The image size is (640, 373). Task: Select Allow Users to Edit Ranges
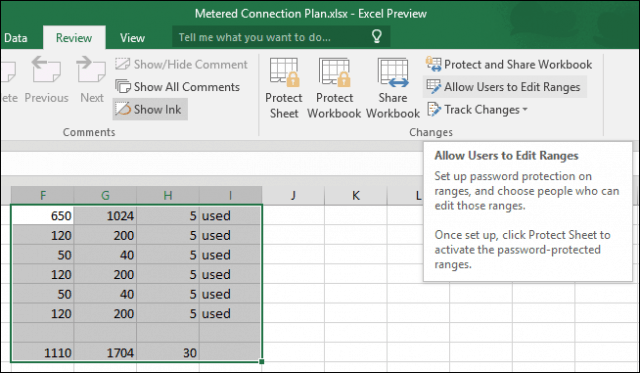click(504, 87)
